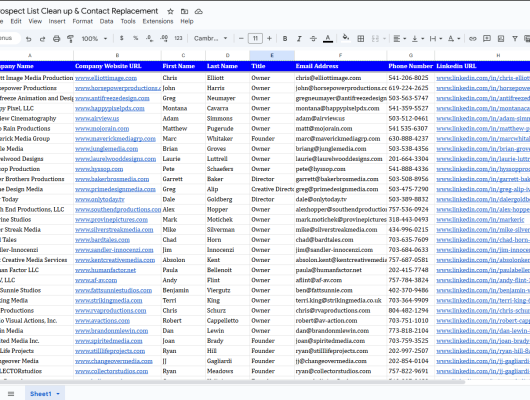
Task: Format as percent with the % icon
Action: 136,38
